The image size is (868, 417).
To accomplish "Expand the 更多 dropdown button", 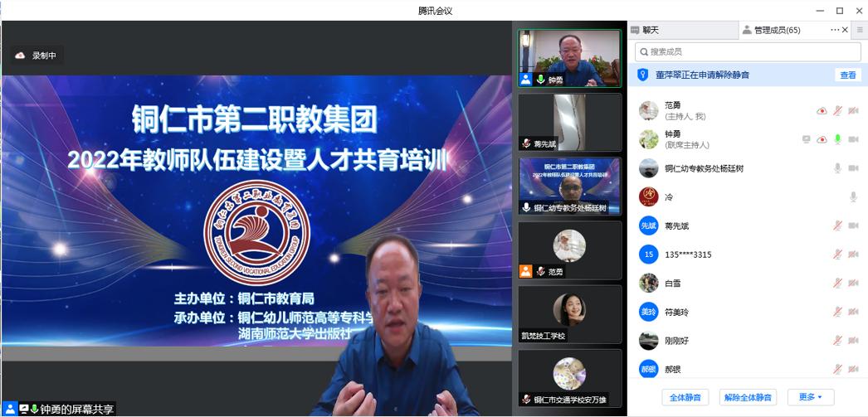I will click(x=811, y=397).
